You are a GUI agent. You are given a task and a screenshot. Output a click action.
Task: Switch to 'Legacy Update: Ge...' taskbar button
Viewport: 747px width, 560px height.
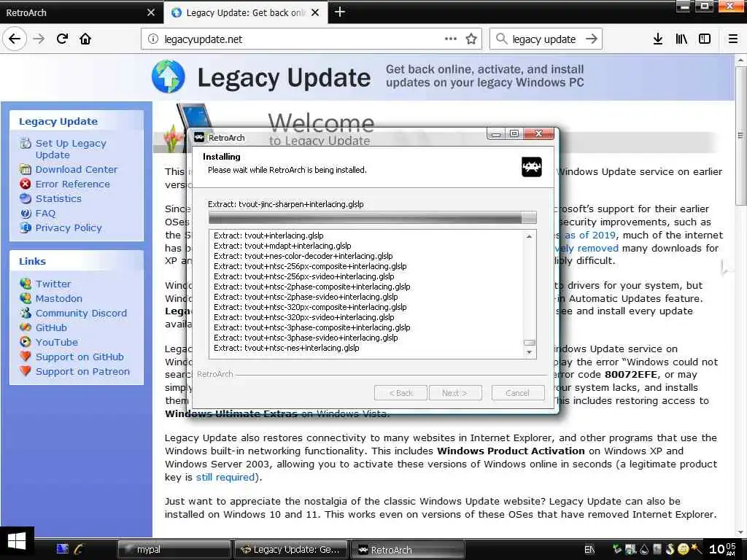click(291, 550)
